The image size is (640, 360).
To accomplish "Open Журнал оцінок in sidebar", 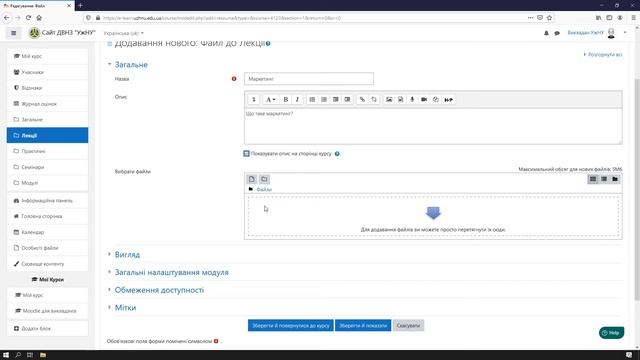I will [x=47, y=104].
